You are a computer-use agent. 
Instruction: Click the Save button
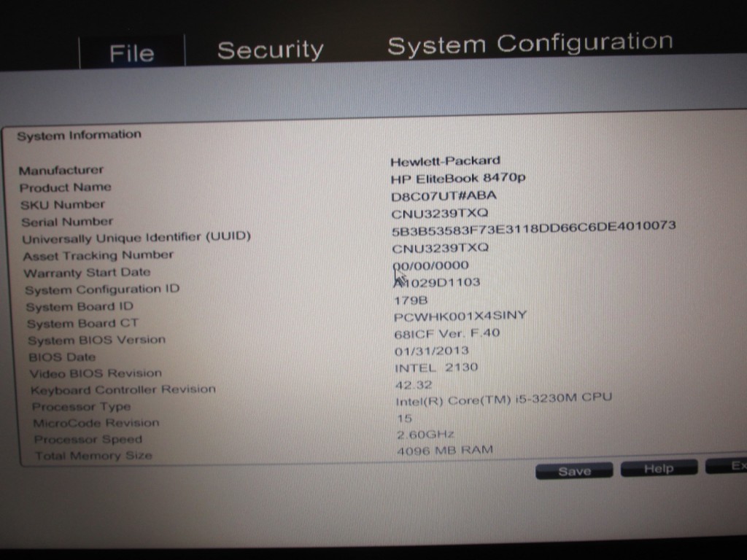[x=574, y=471]
